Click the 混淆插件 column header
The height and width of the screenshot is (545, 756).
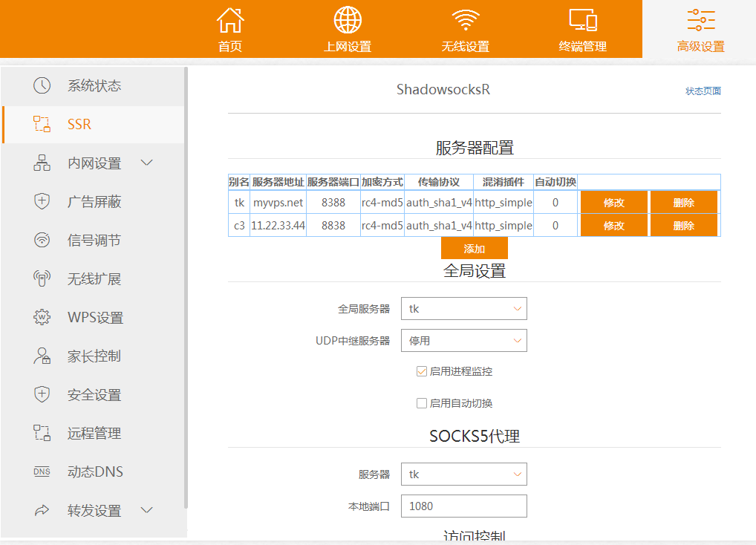coord(504,182)
